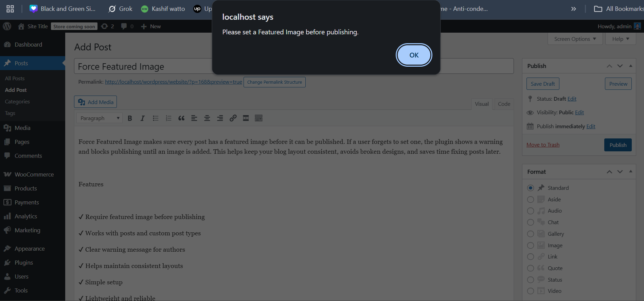Image resolution: width=644 pixels, height=301 pixels.
Task: Select the Video post format
Action: 531,291
